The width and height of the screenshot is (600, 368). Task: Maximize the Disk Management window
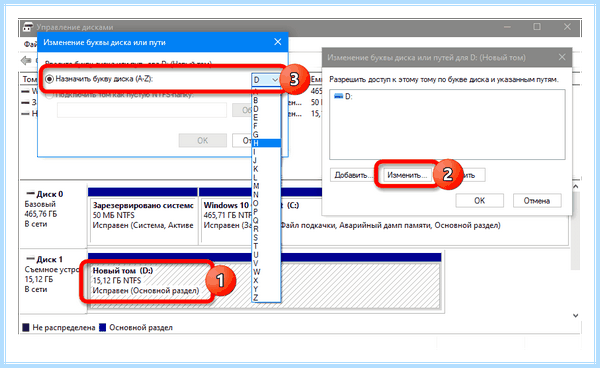tap(537, 27)
